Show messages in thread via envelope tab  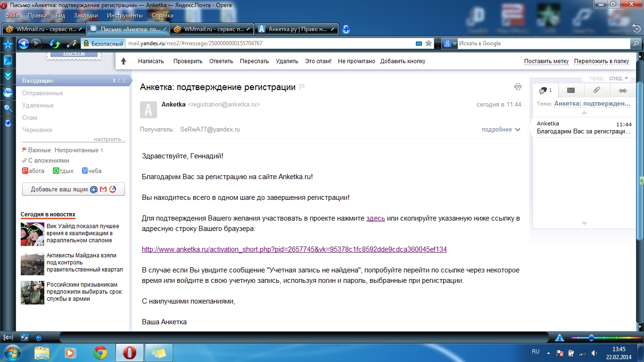point(571,90)
